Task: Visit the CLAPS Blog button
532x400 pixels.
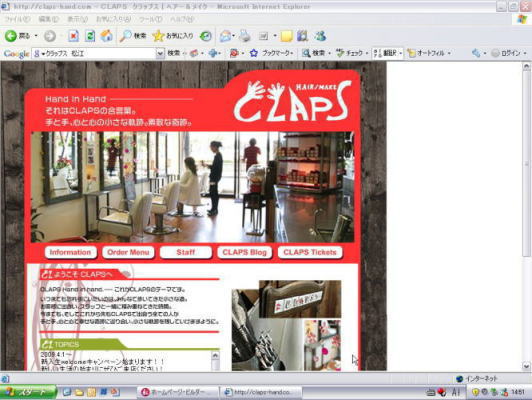Action: coord(244,252)
